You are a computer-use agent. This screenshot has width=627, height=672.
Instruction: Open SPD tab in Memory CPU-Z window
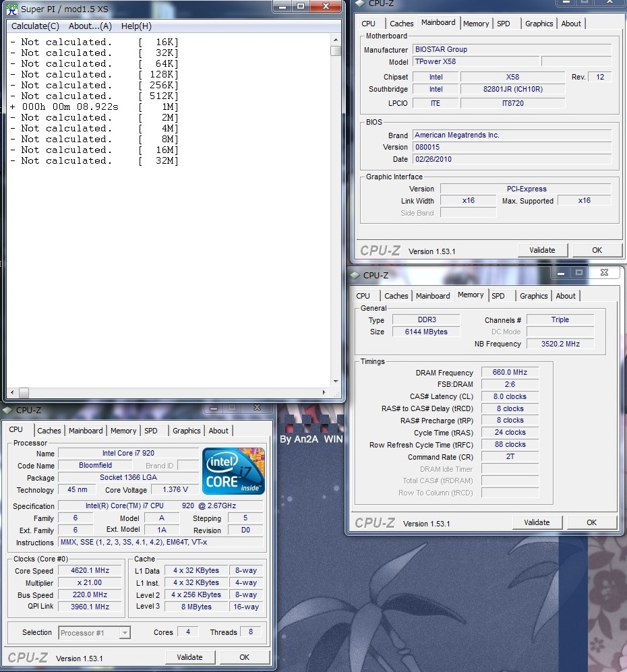coord(498,296)
